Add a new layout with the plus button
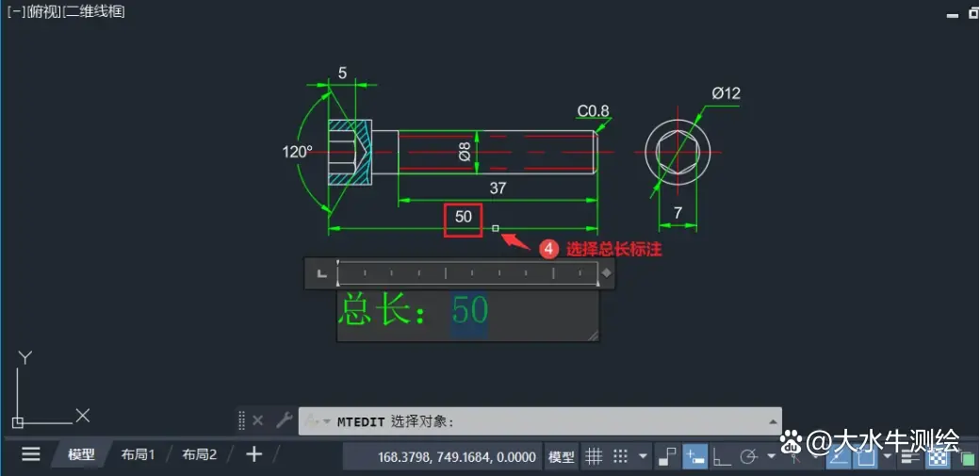Screen dimensions: 980x476 point(253,454)
